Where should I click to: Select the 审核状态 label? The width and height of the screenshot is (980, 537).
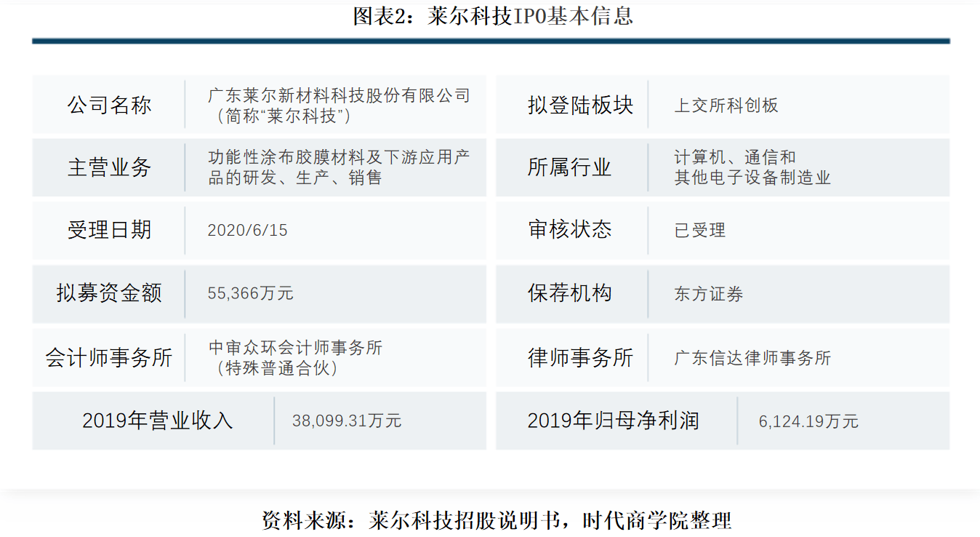[x=569, y=230]
